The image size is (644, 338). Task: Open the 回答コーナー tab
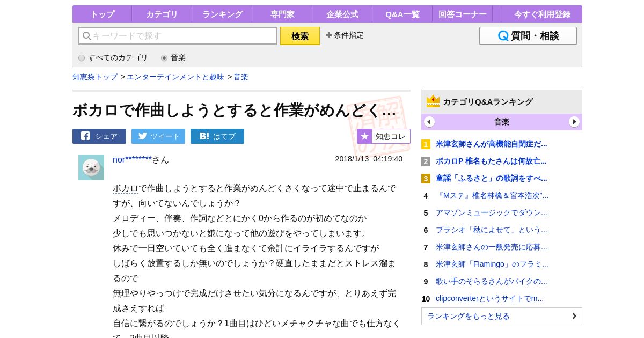point(463,14)
